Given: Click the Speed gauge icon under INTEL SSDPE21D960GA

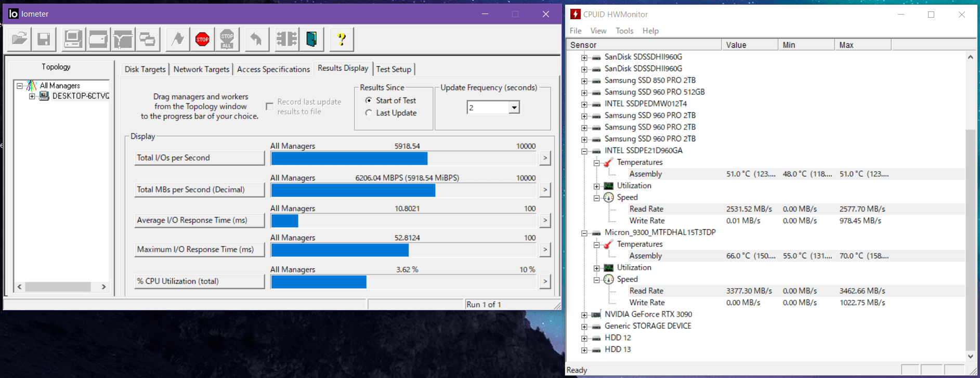Looking at the screenshot, I should tap(608, 198).
